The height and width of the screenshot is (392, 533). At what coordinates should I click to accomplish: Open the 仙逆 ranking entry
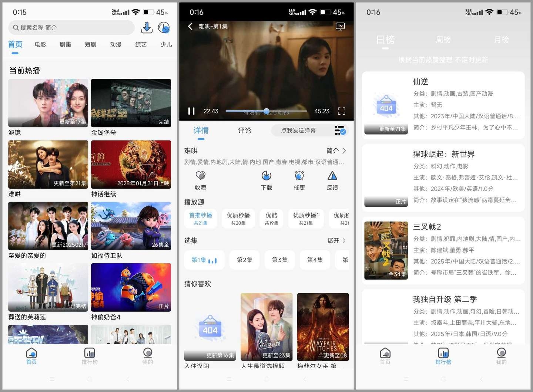click(443, 105)
